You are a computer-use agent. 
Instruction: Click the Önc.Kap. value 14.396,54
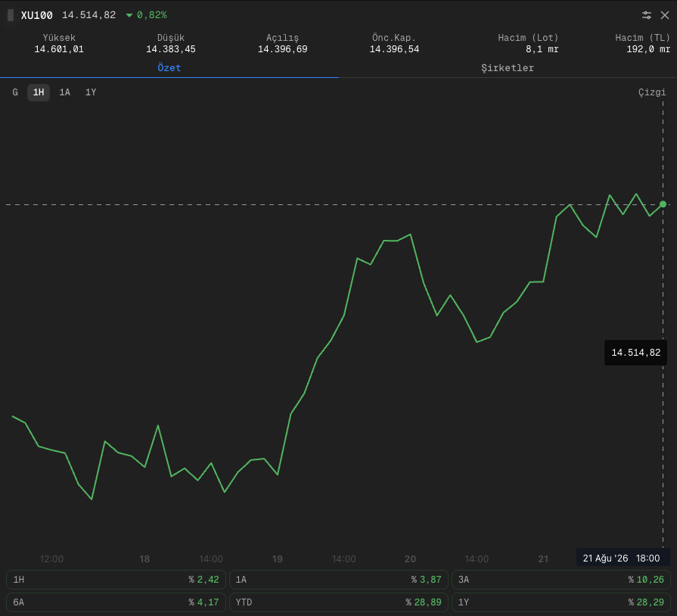[394, 49]
